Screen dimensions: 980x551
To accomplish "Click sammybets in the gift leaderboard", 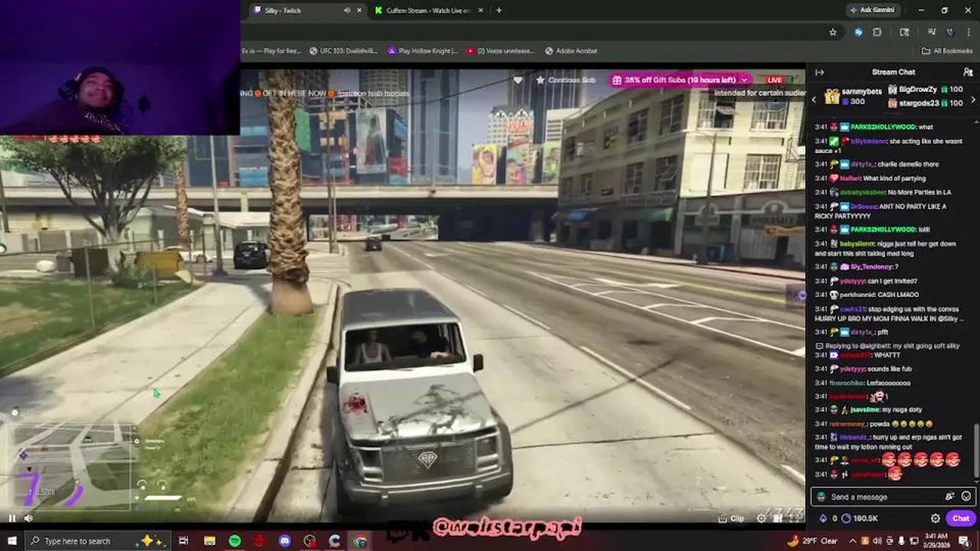I will 862,91.
